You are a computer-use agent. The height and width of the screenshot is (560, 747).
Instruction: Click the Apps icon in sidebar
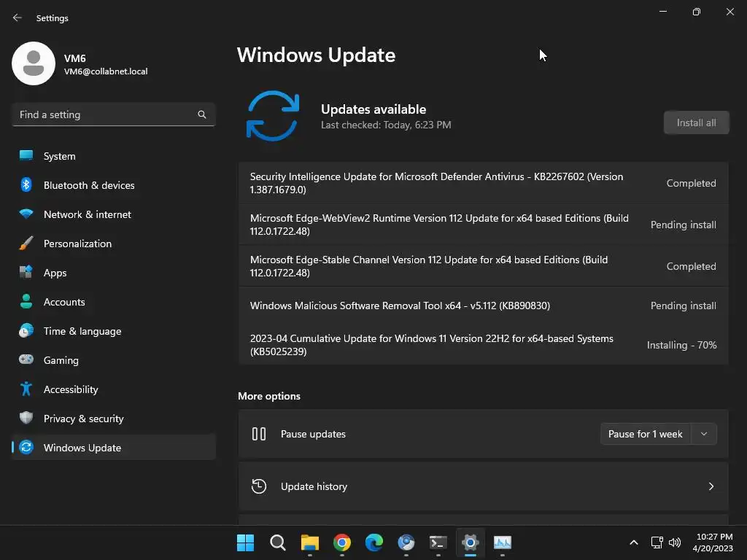26,273
